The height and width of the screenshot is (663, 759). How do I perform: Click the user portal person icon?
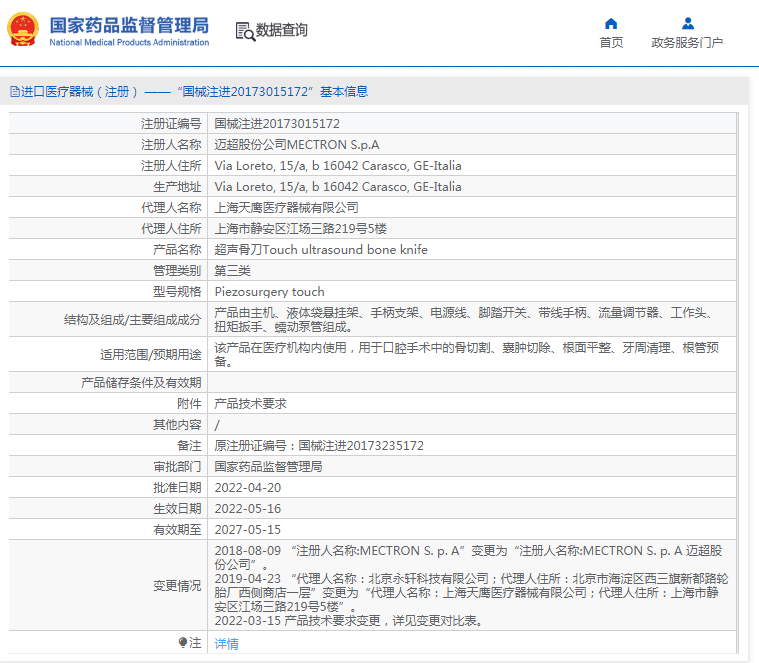tap(687, 23)
